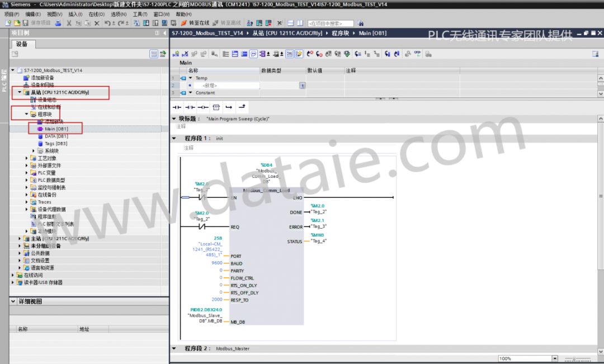The height and width of the screenshot is (364, 604).
Task: Open the 项目 menu
Action: (12, 14)
